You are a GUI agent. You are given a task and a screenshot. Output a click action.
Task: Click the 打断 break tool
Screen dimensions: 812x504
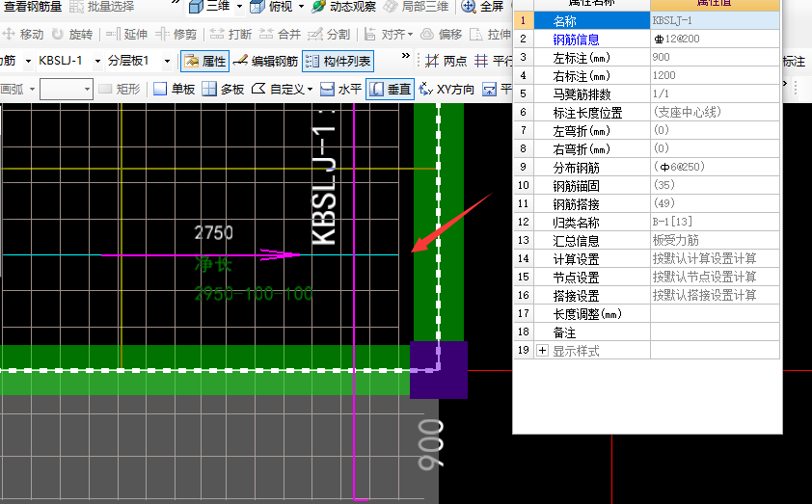click(x=230, y=34)
